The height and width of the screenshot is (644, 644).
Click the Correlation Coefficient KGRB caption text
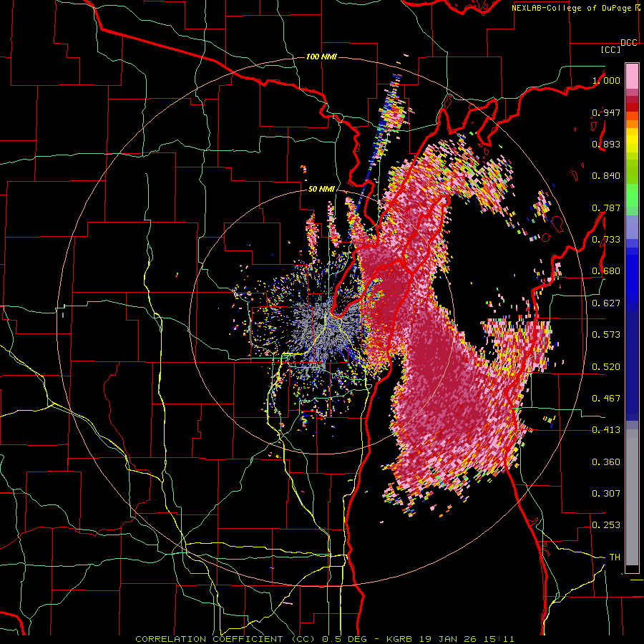pos(325,639)
